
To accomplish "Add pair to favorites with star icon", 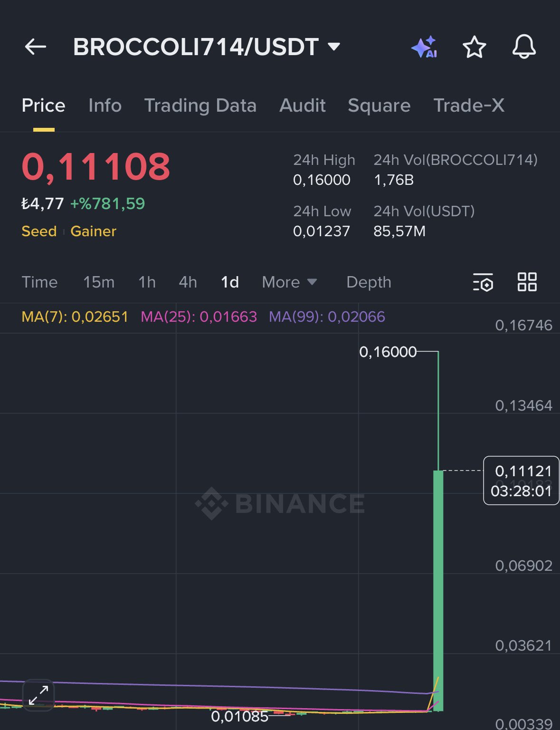I will [x=474, y=47].
